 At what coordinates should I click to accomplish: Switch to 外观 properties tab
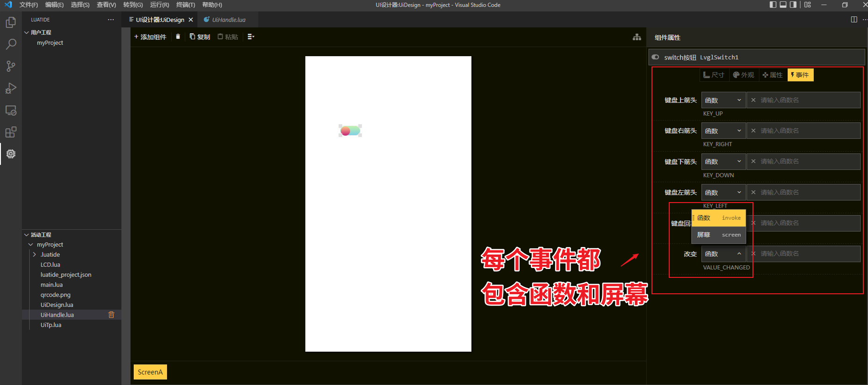pyautogui.click(x=744, y=75)
